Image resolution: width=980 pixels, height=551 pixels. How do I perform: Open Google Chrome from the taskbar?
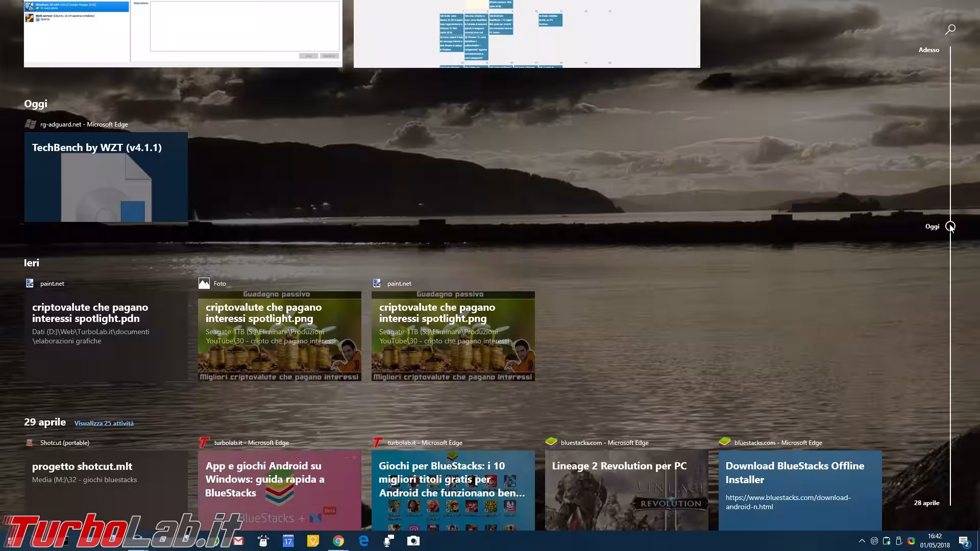point(338,541)
